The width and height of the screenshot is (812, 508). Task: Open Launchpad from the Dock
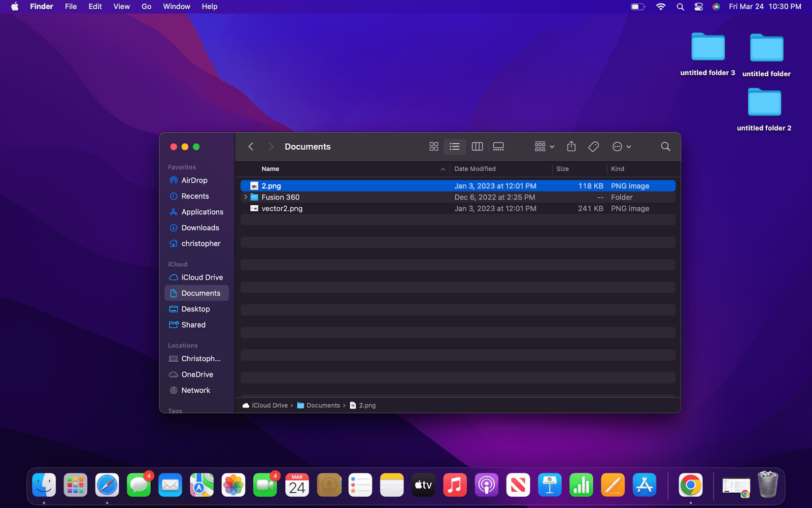(76, 486)
